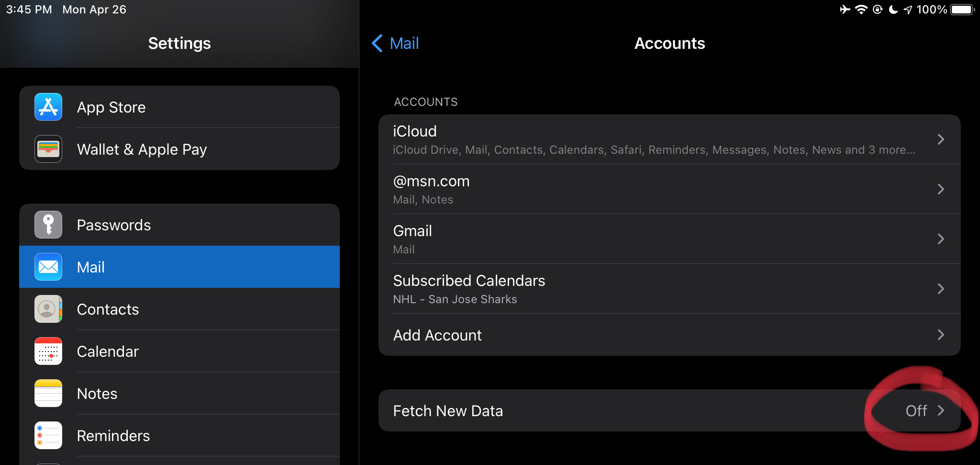This screenshot has height=465, width=980.
Task: Tap the 100% battery percentage
Action: point(932,10)
